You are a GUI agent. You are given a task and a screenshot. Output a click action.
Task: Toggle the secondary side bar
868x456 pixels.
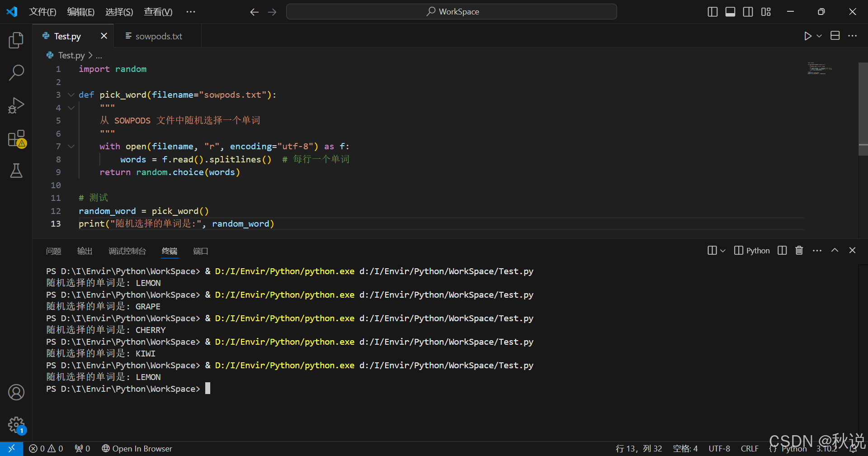pos(748,12)
